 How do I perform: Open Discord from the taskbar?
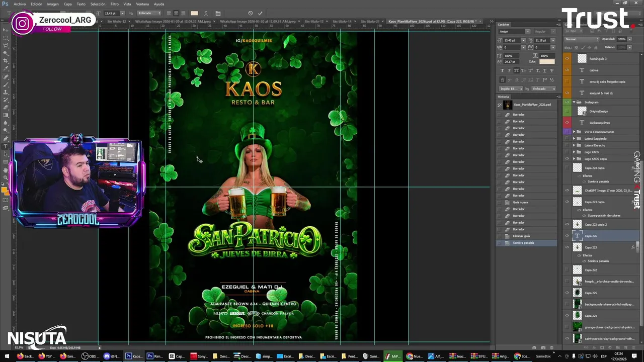113,356
